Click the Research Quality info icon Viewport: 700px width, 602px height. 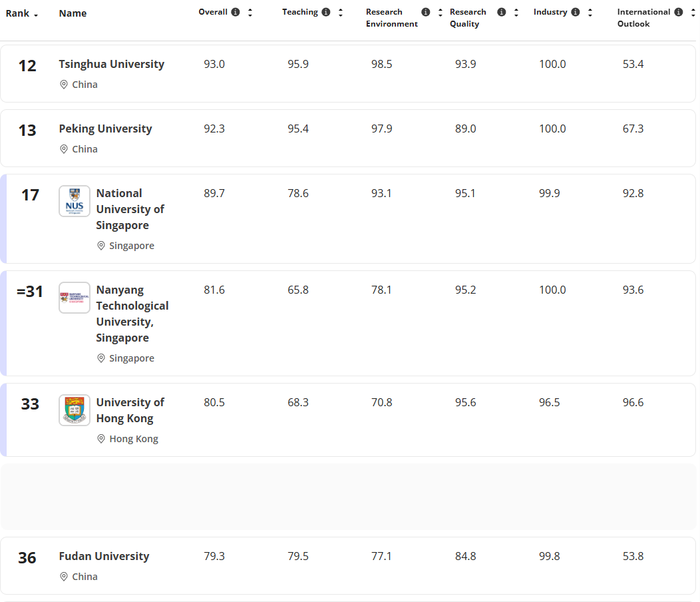click(x=501, y=12)
